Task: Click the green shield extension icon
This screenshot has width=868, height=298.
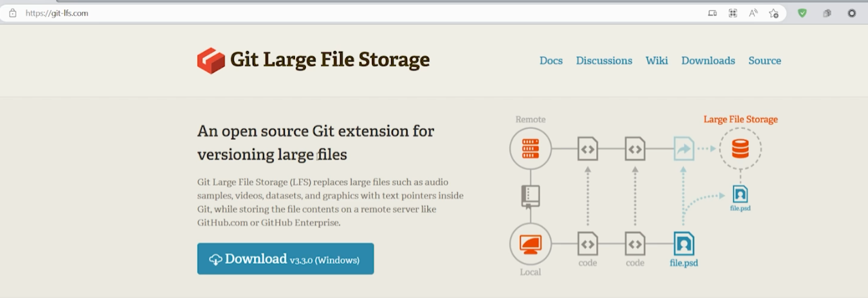Action: 802,13
